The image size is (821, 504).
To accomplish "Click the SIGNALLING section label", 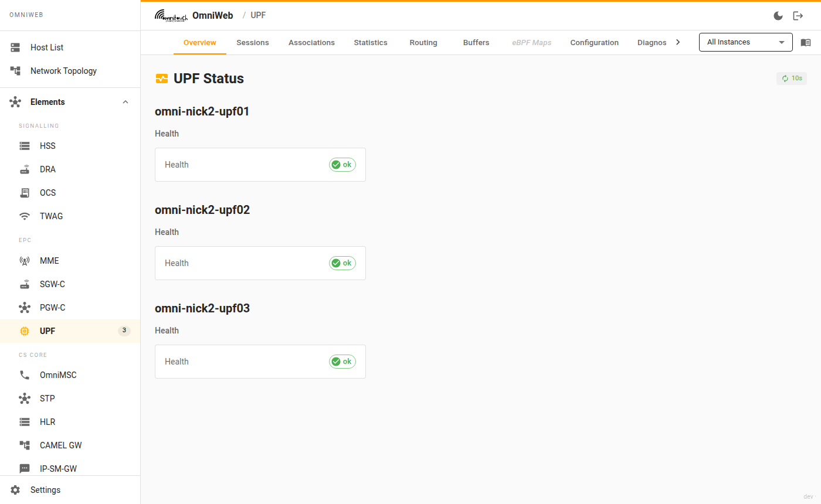I will [x=39, y=126].
